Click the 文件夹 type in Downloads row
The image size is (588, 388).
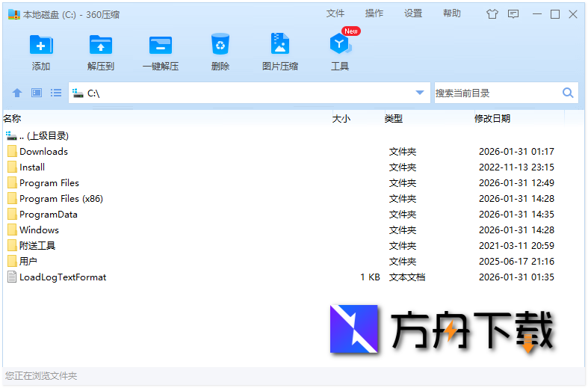click(x=403, y=151)
